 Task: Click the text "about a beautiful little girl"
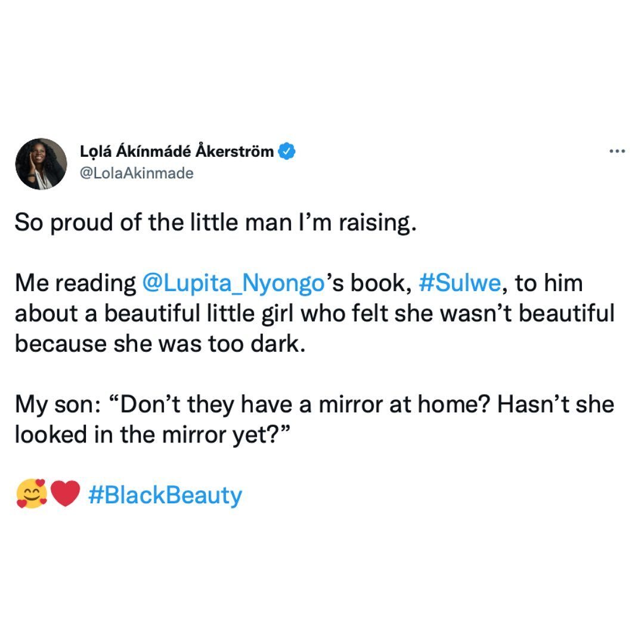point(143,313)
